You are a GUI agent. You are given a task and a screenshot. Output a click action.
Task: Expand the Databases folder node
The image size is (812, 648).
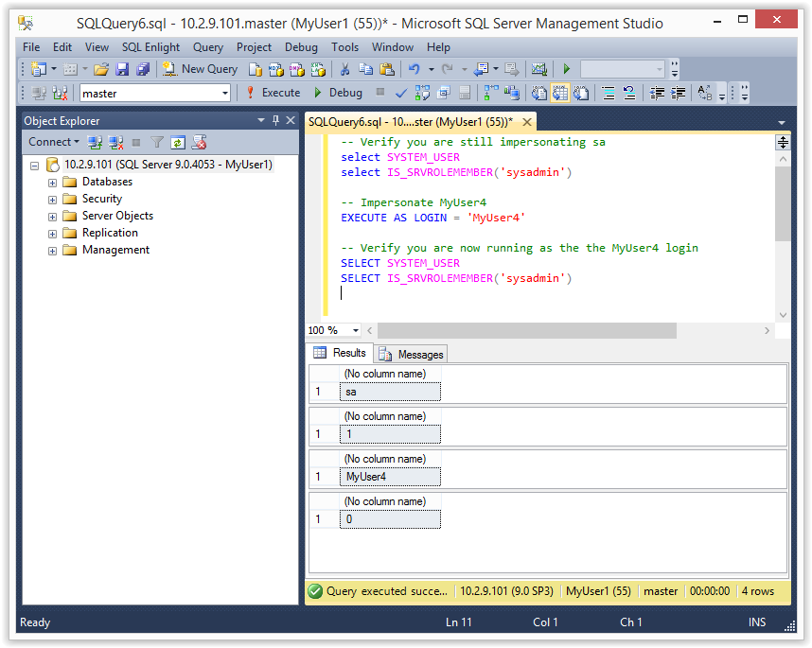[x=52, y=183]
